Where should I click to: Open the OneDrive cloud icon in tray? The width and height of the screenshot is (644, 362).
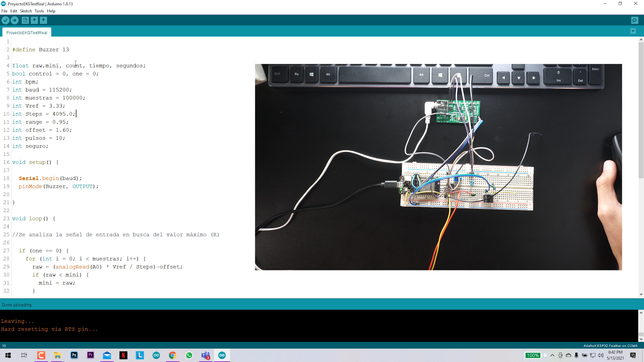tap(568, 355)
